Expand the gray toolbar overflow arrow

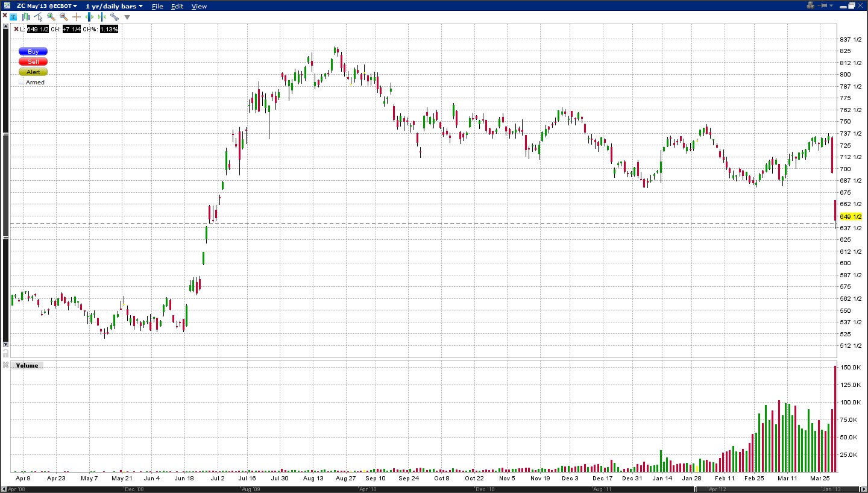point(127,17)
